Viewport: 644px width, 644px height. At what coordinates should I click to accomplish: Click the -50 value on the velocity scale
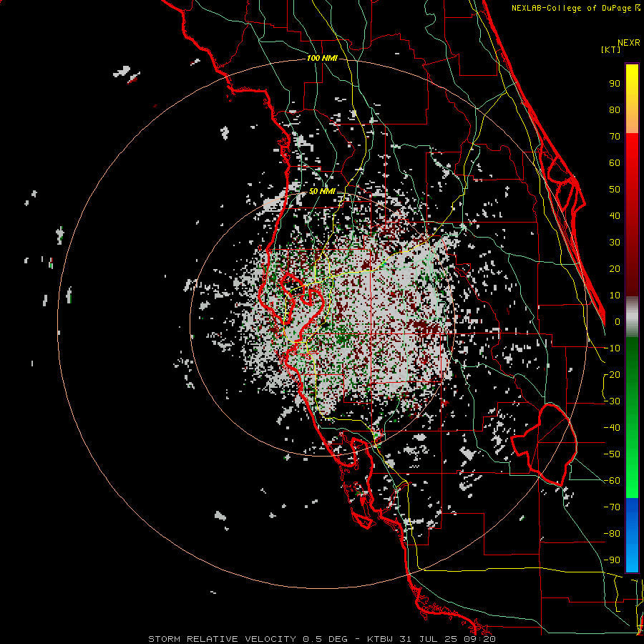pos(612,454)
